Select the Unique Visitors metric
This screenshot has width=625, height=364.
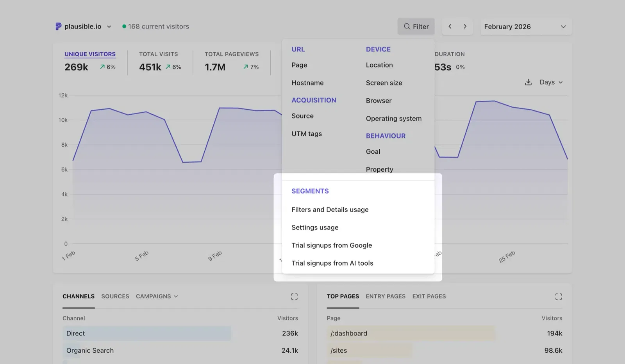[x=90, y=54]
